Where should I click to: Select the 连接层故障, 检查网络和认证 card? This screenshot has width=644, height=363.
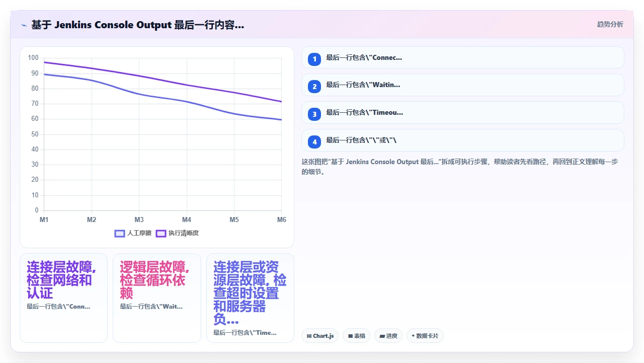coord(63,298)
